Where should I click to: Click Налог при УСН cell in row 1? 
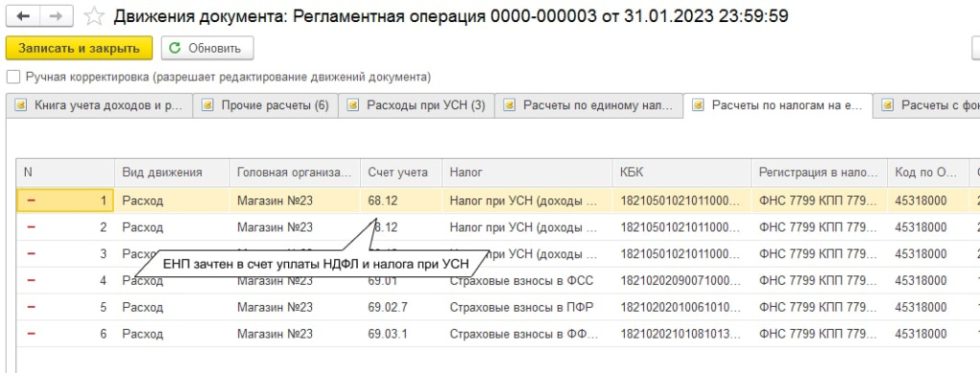point(527,201)
